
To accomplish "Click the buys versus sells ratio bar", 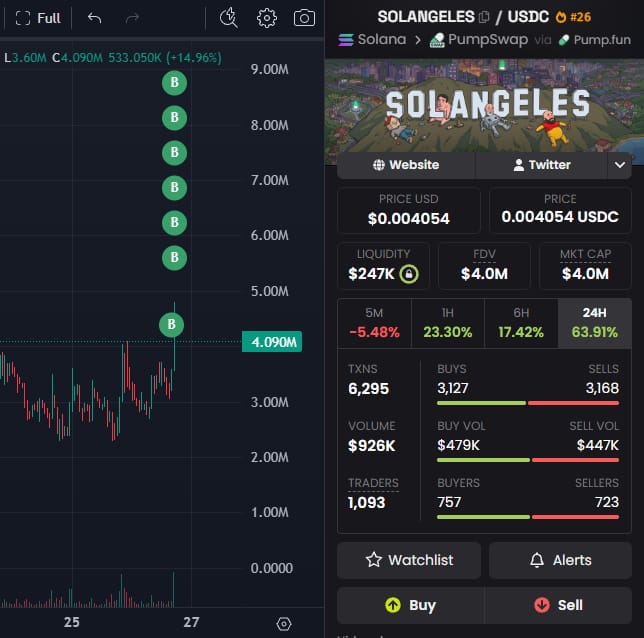I will point(528,403).
